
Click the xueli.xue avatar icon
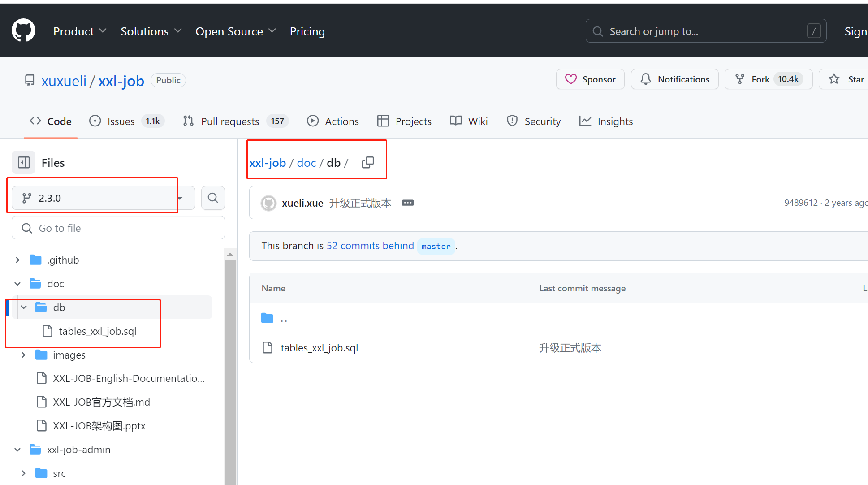[x=268, y=203]
